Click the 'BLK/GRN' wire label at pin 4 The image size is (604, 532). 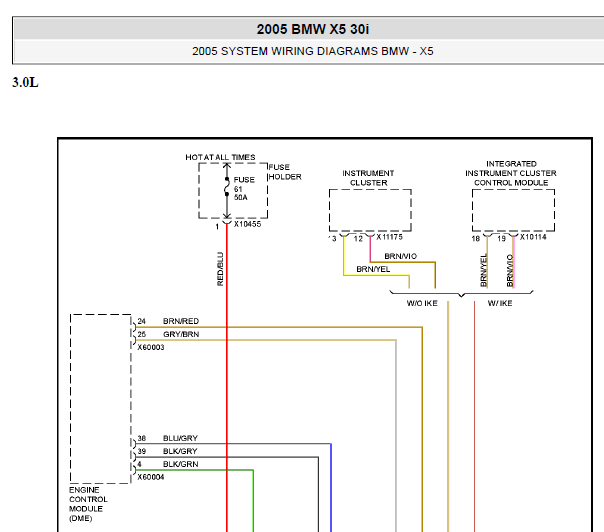click(181, 464)
